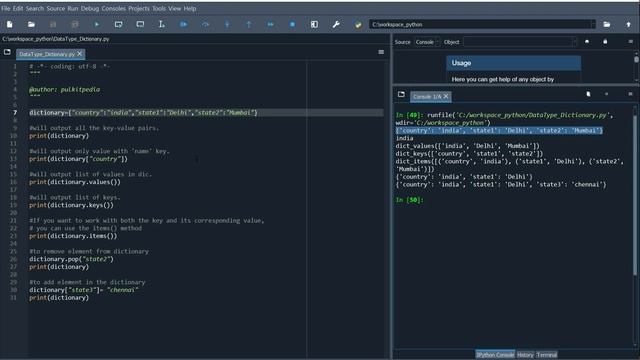Open the Help pane options menu
This screenshot has width=640, height=360.
pyautogui.click(x=631, y=42)
